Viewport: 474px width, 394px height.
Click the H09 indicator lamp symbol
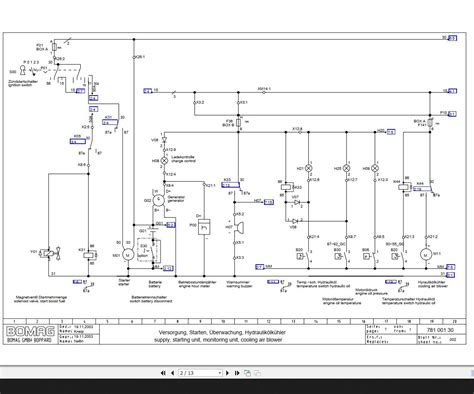pos(375,168)
